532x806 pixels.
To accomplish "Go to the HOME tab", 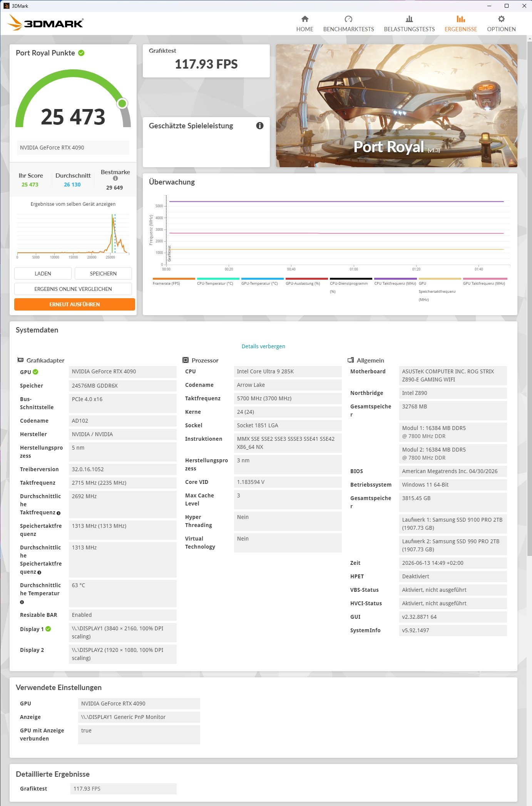I will pos(305,24).
